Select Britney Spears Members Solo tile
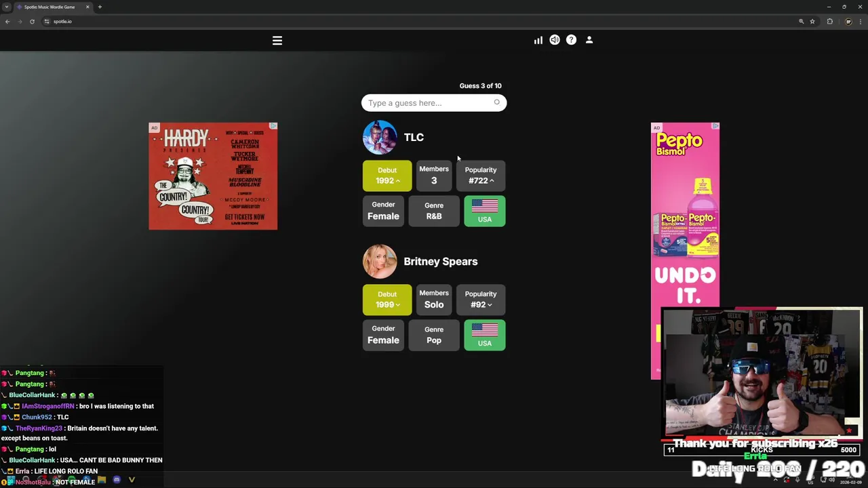868x488 pixels. point(434,299)
